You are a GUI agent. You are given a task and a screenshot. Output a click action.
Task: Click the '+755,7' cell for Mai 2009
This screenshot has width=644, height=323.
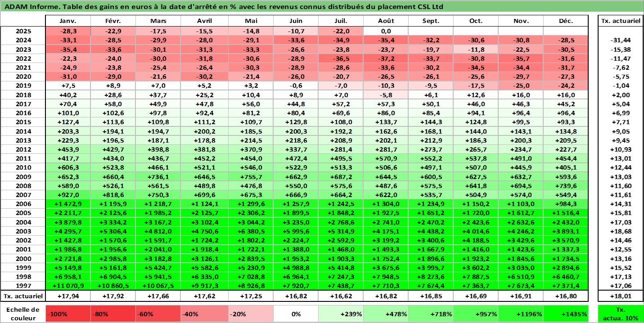tap(251, 176)
